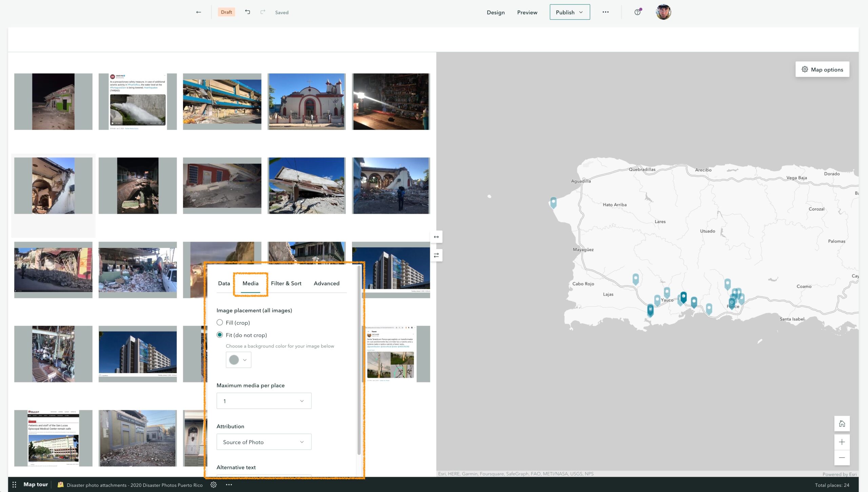Switch to the Filter & Sort tab
The width and height of the screenshot is (868, 492).
[x=286, y=283]
